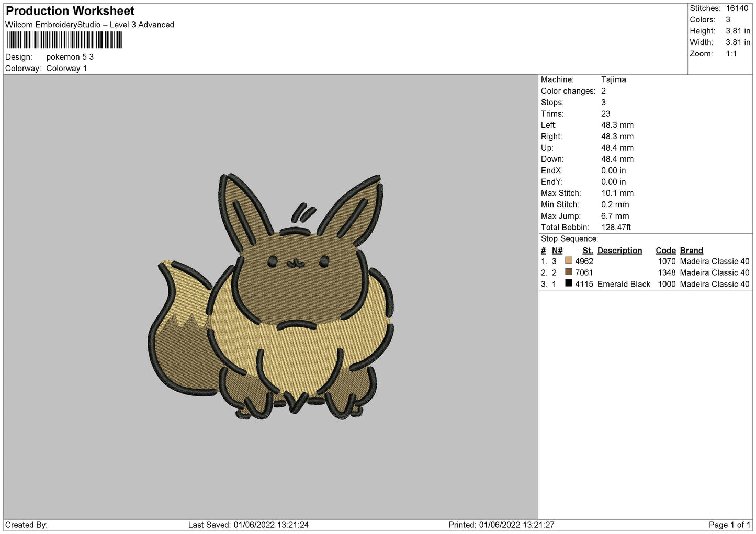Click thread code '1000'
This screenshot has height=534, width=756.
(667, 285)
